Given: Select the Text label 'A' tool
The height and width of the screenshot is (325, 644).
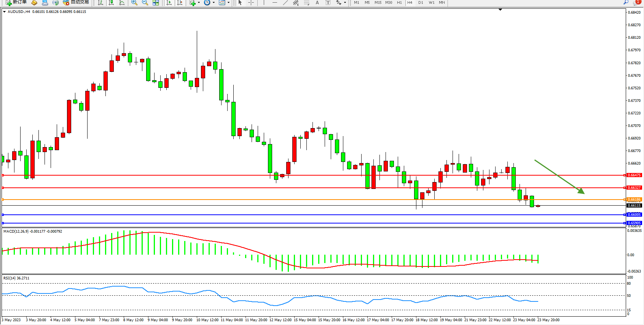Looking at the screenshot, I should (x=317, y=3).
